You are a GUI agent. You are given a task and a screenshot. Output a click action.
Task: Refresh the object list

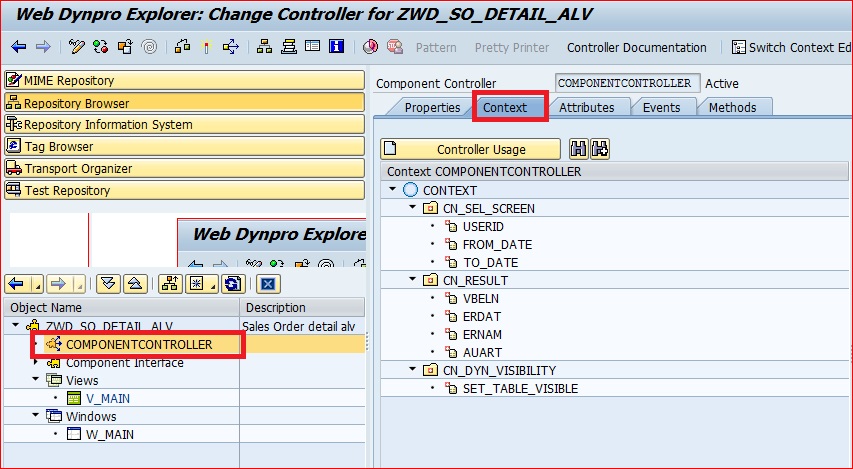pos(233,283)
